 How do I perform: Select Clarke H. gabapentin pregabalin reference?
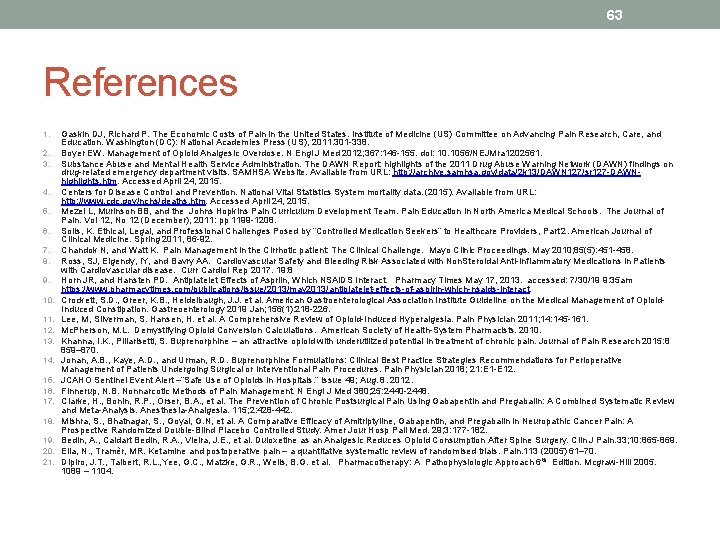[368, 405]
